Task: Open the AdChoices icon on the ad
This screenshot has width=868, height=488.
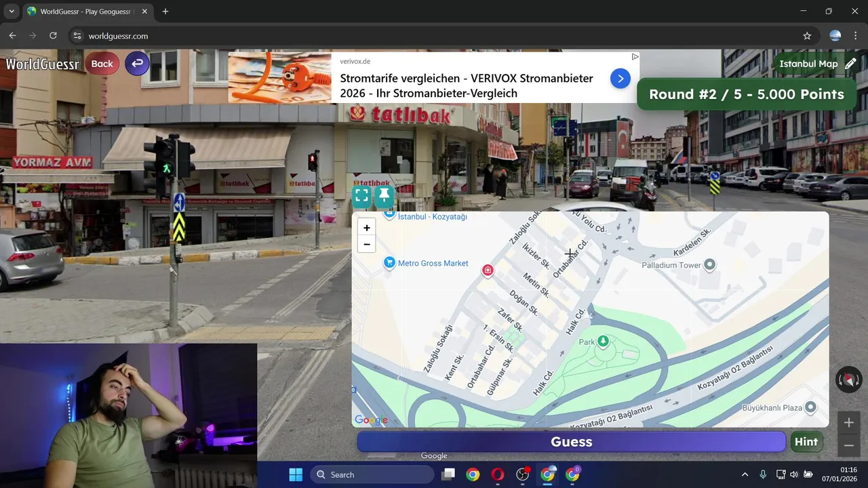Action: tap(635, 57)
